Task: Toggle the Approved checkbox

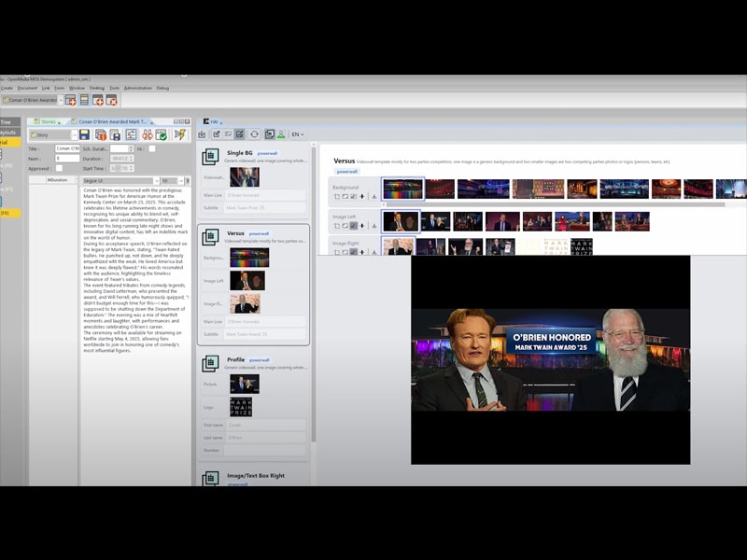Action: click(x=59, y=168)
